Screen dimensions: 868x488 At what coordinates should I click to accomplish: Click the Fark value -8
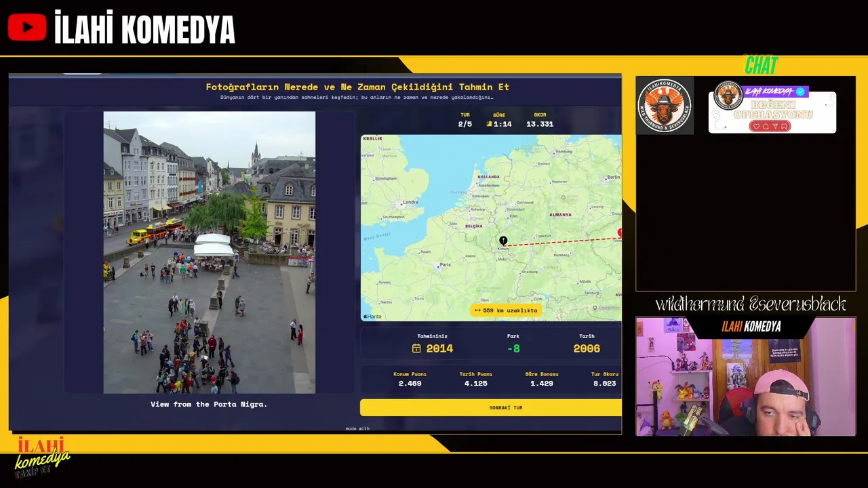pos(513,348)
